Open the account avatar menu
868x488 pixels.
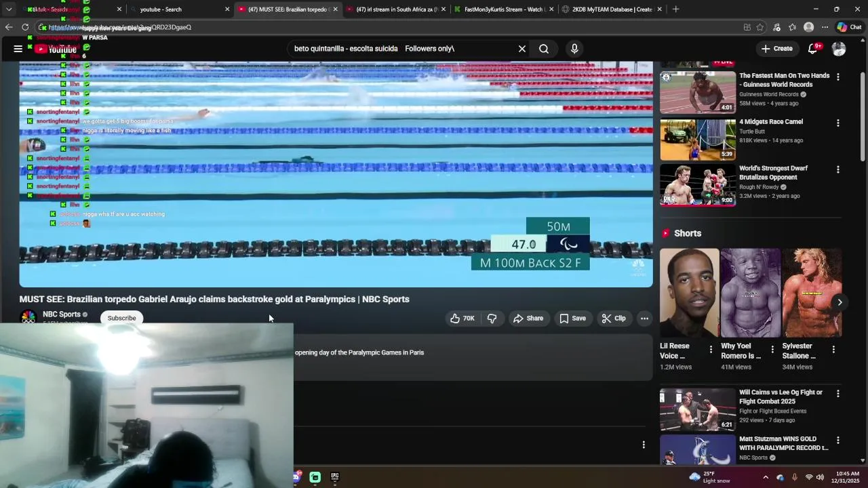tap(839, 49)
